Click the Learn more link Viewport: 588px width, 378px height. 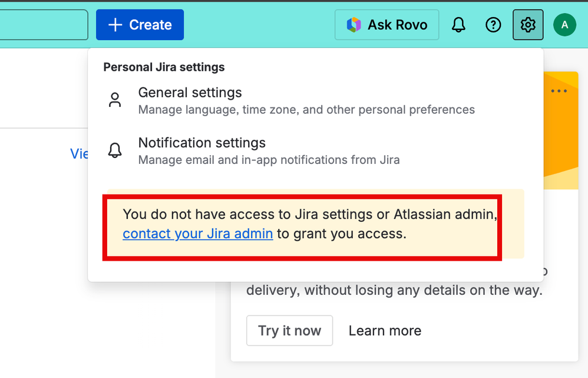[x=385, y=331]
